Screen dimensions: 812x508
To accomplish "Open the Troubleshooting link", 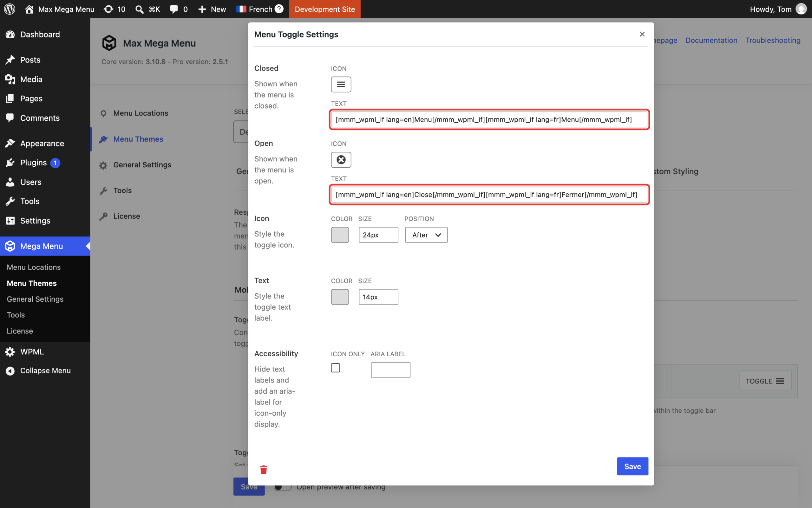I will click(x=773, y=40).
